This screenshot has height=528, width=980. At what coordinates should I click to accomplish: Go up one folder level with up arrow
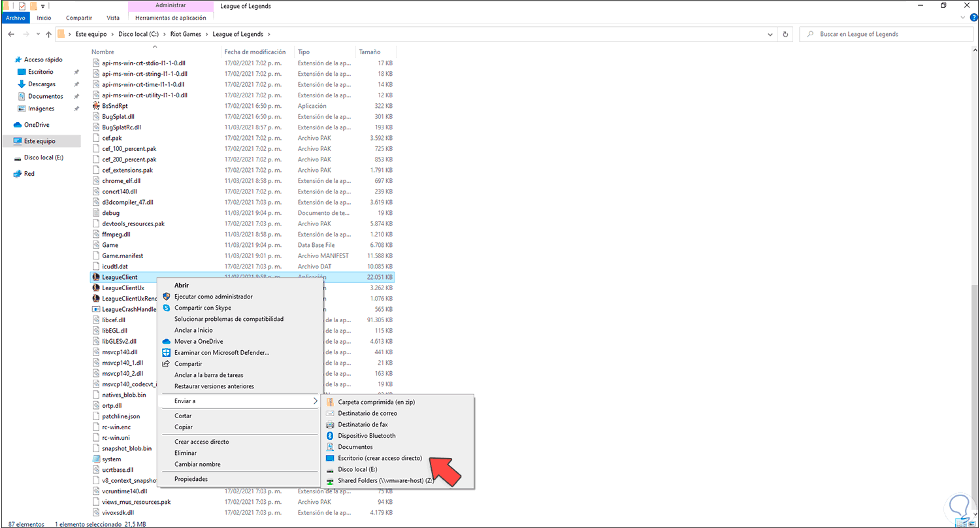pos(48,34)
